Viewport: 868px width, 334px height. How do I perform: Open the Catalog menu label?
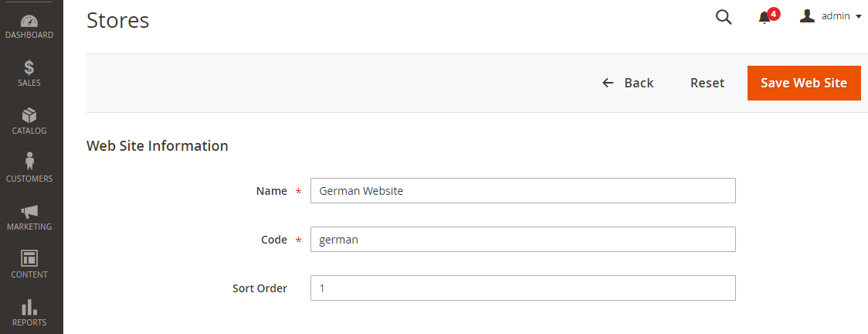point(29,131)
